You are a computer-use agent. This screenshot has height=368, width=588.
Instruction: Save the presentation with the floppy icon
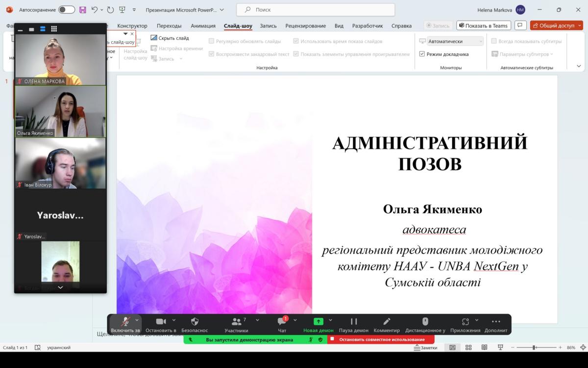tap(82, 10)
